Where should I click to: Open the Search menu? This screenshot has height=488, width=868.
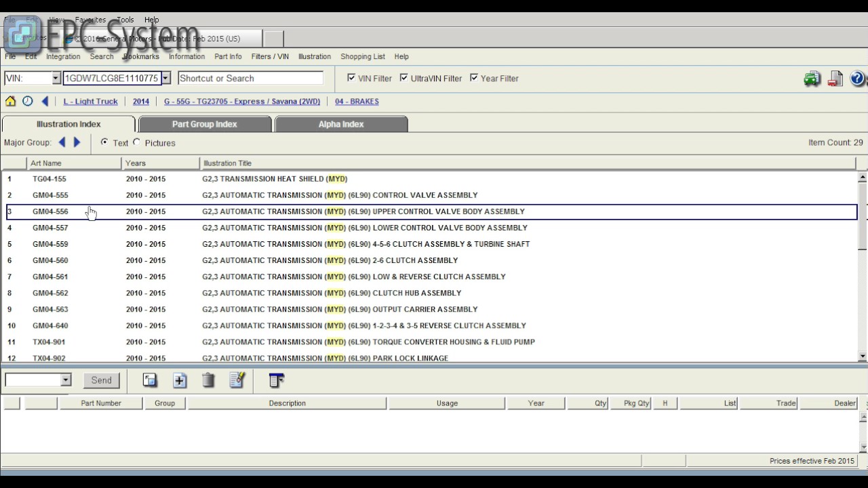[102, 57]
